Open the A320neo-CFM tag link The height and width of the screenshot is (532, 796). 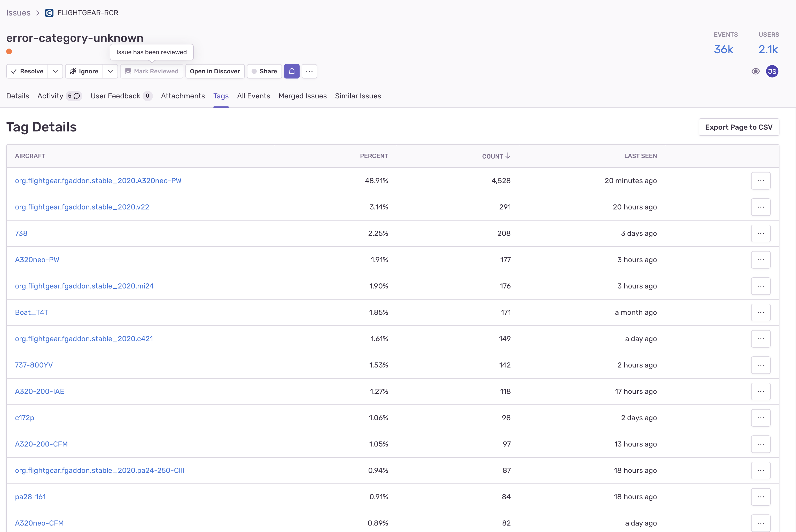point(39,523)
